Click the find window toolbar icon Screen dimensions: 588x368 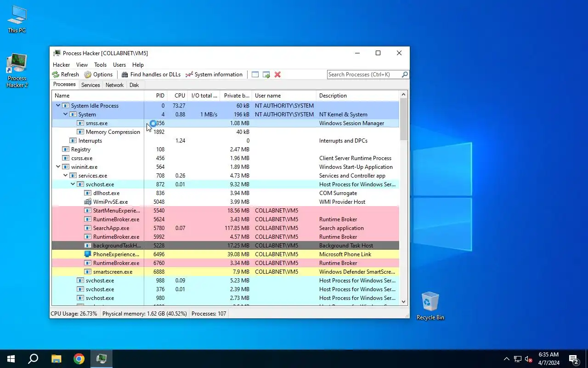(255, 75)
